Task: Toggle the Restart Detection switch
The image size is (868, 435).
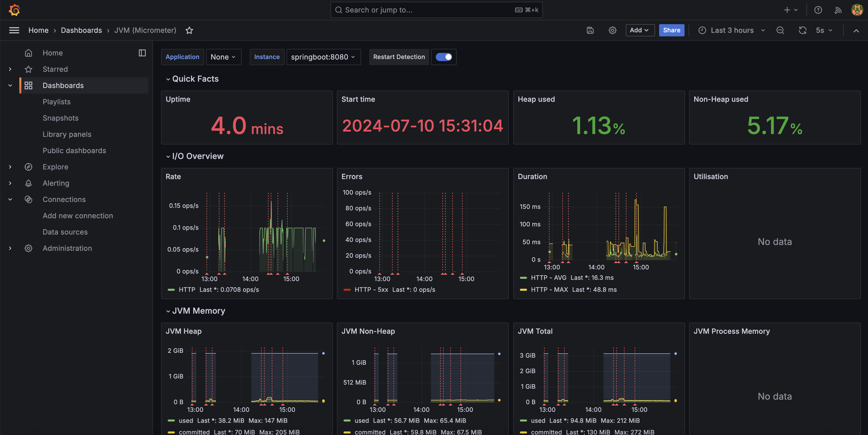Action: click(443, 57)
